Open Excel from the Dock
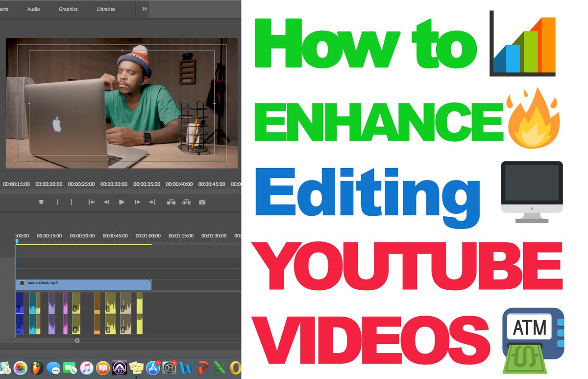This screenshot has height=379, width=588. tap(220, 368)
